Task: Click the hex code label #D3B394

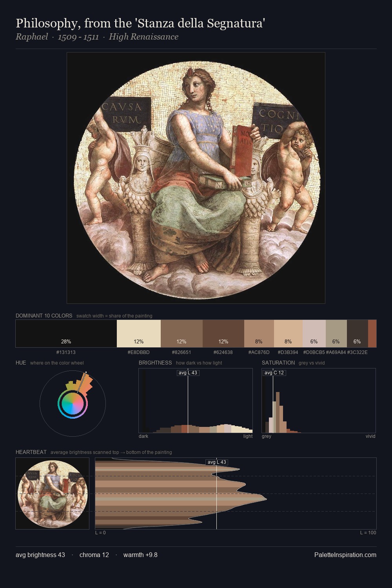Action: click(x=288, y=352)
